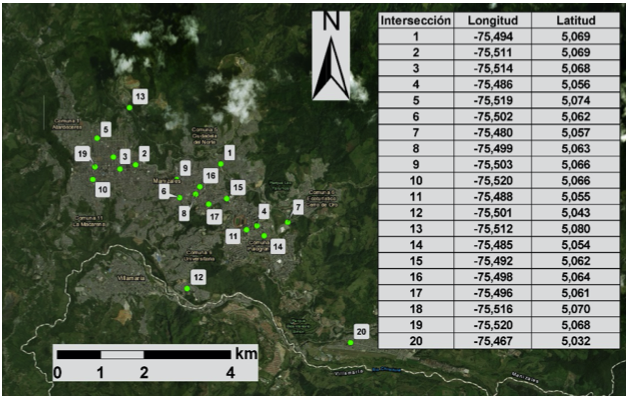The height and width of the screenshot is (397, 628).
Task: Click the green marker for intersection 12
Action: pyautogui.click(x=187, y=288)
